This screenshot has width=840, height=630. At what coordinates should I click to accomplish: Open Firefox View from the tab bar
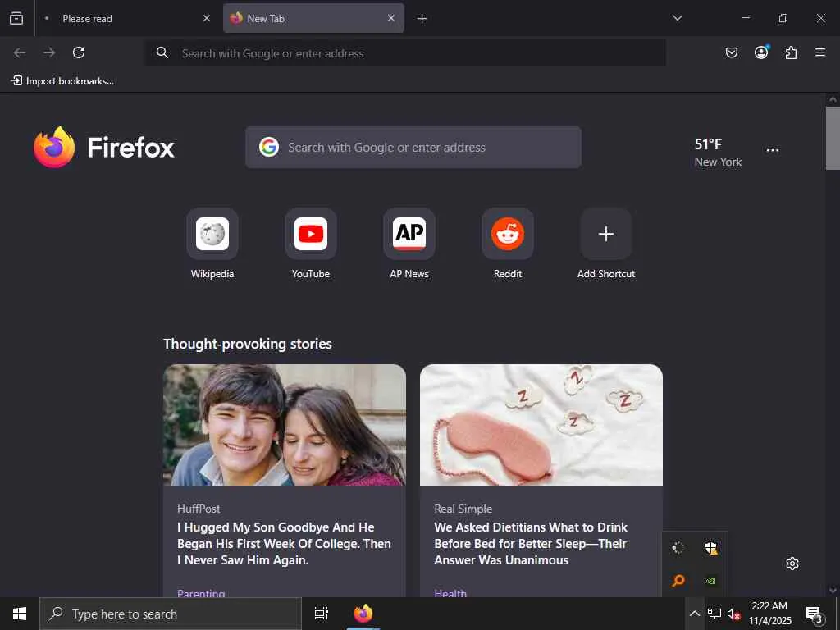pos(16,18)
